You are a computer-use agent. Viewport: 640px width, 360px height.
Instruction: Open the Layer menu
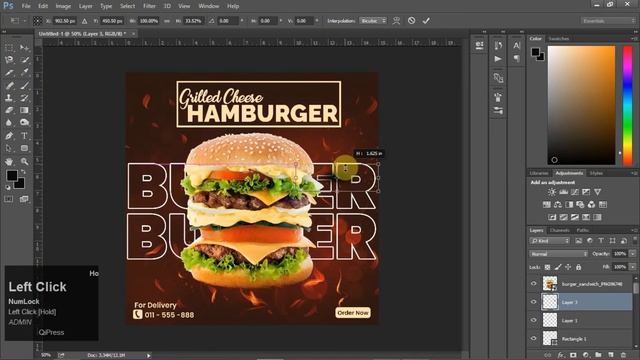coord(85,6)
